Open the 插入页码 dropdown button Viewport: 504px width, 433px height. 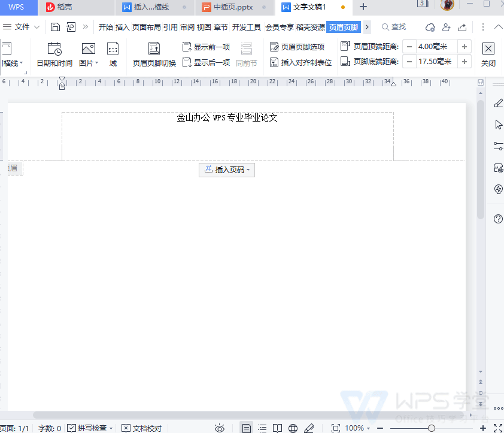pyautogui.click(x=227, y=170)
